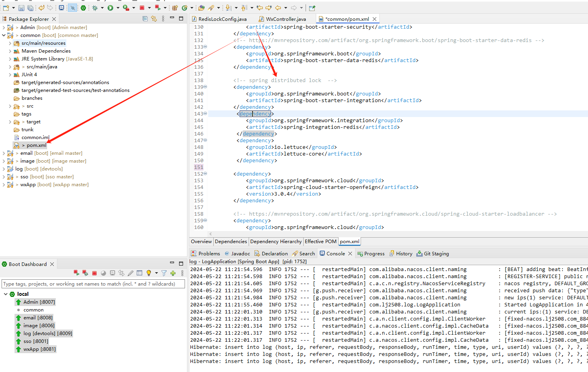Toggle fold marker on line 143

pos(205,114)
